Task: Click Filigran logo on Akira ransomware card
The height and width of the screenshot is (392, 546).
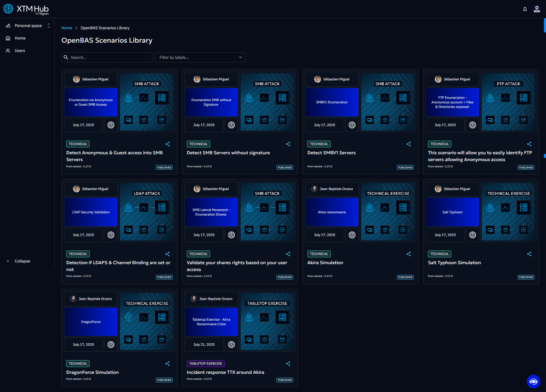Action: coord(352,235)
